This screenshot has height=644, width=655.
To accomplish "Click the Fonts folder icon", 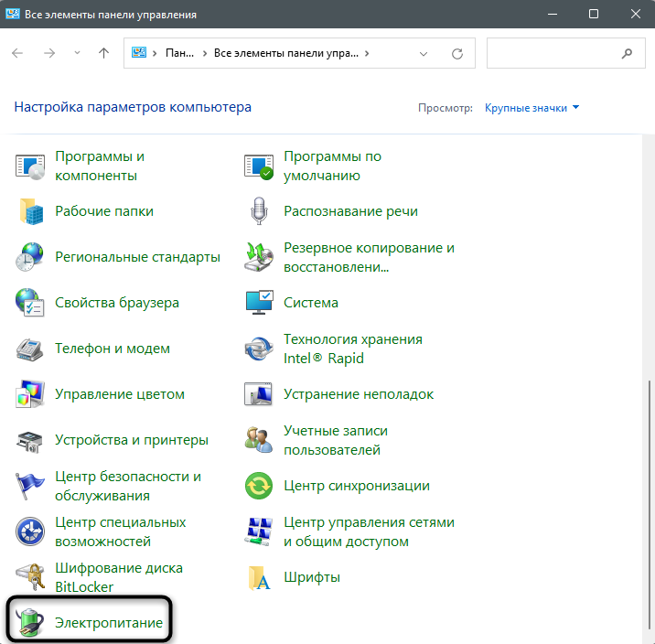I will tap(259, 578).
